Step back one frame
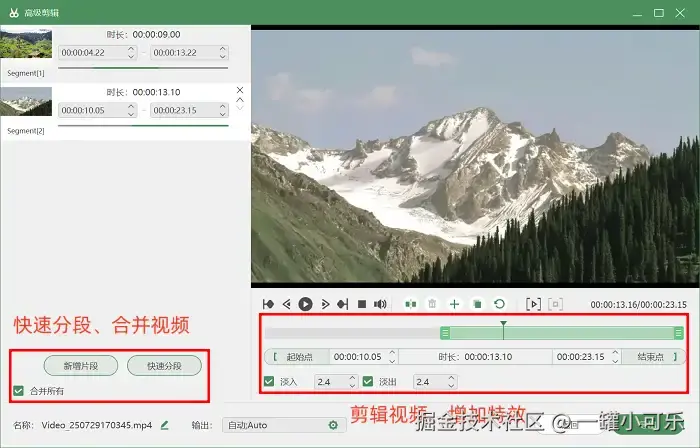This screenshot has height=448, width=700. click(x=287, y=304)
